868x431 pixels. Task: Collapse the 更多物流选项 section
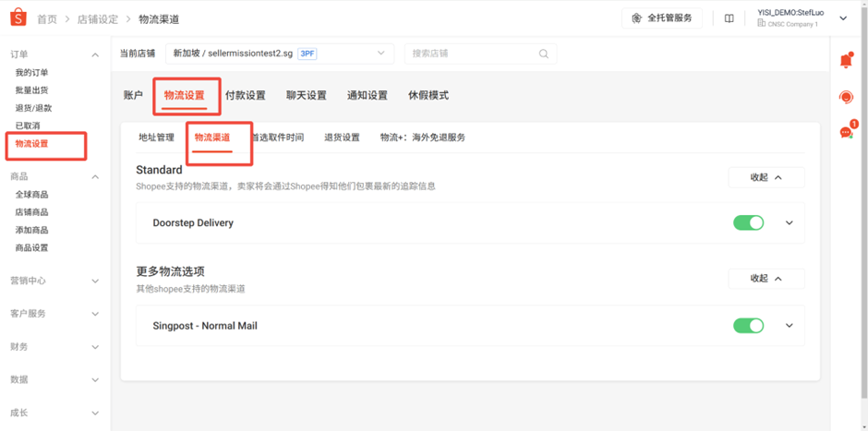[766, 279]
